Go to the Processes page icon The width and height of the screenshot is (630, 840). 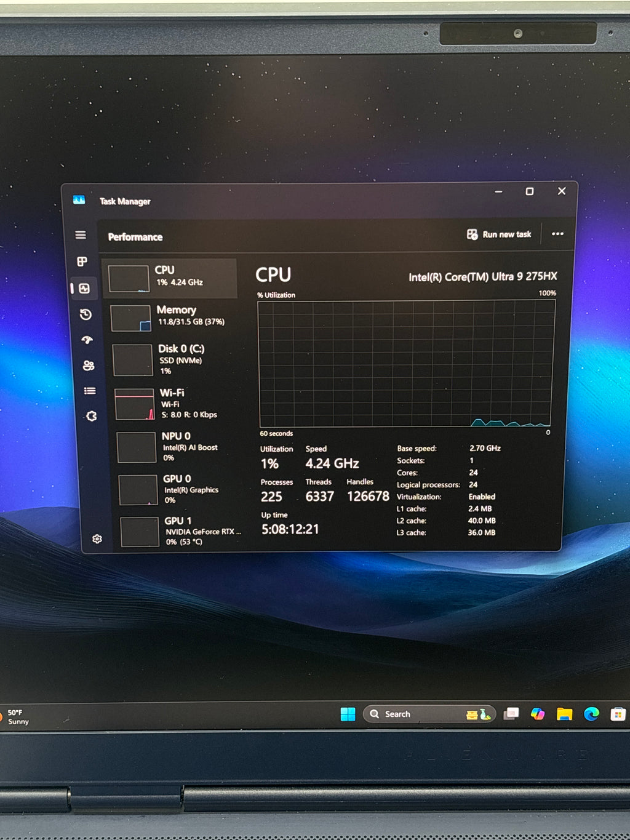coord(82,262)
